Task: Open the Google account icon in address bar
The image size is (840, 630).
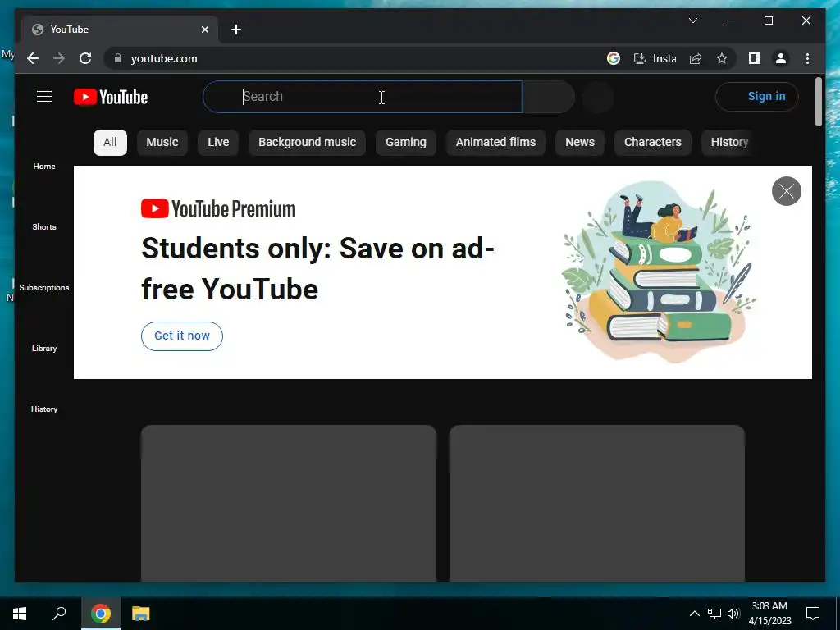Action: point(614,58)
